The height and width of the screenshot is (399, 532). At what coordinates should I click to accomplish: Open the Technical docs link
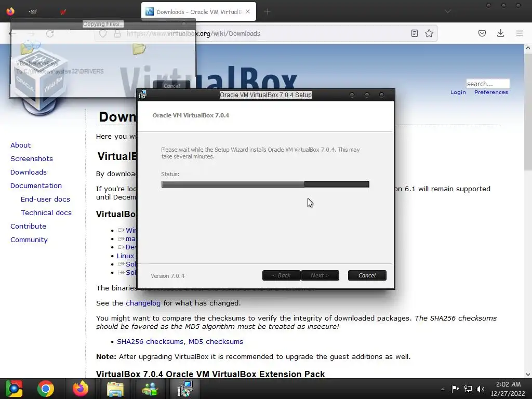click(46, 213)
